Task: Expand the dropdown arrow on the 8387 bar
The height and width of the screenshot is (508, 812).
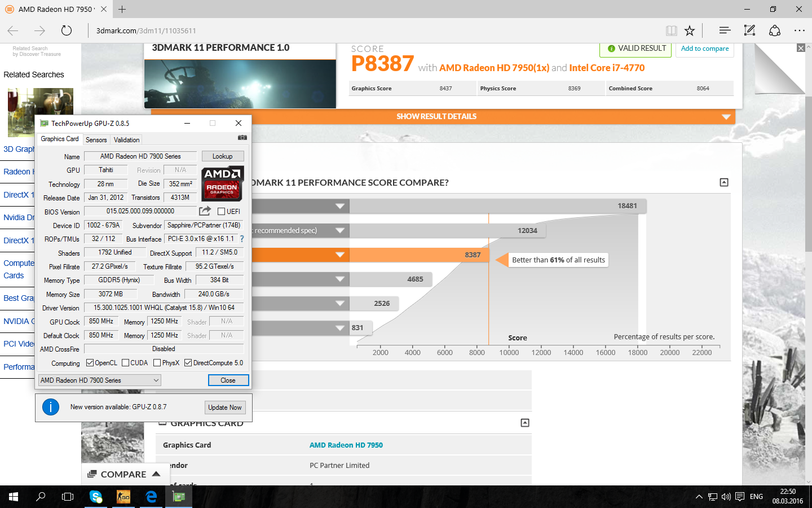Action: [340, 255]
